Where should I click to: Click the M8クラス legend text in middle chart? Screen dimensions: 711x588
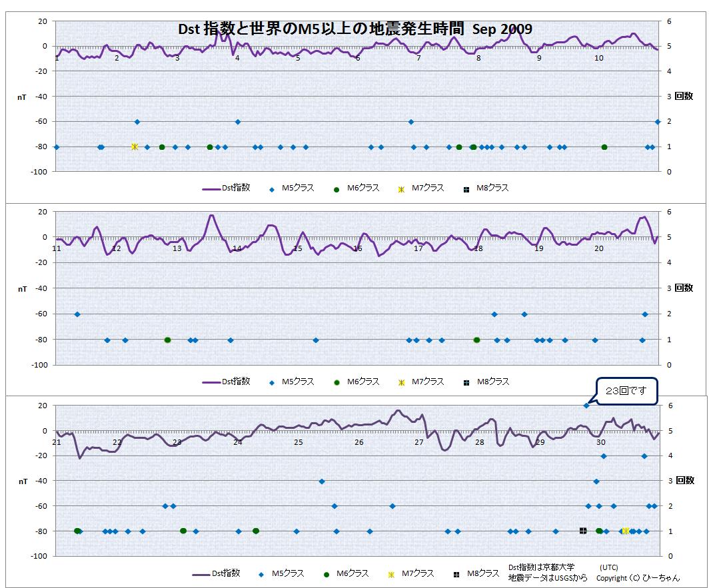(492, 382)
